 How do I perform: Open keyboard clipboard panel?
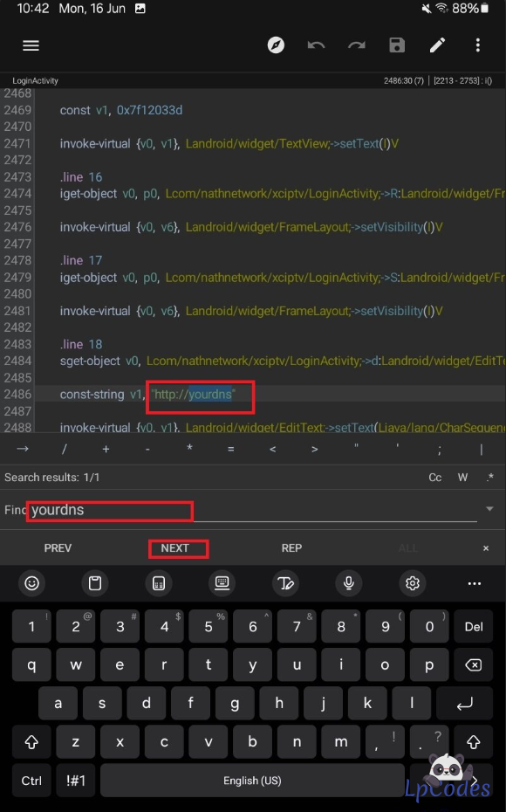coord(95,583)
